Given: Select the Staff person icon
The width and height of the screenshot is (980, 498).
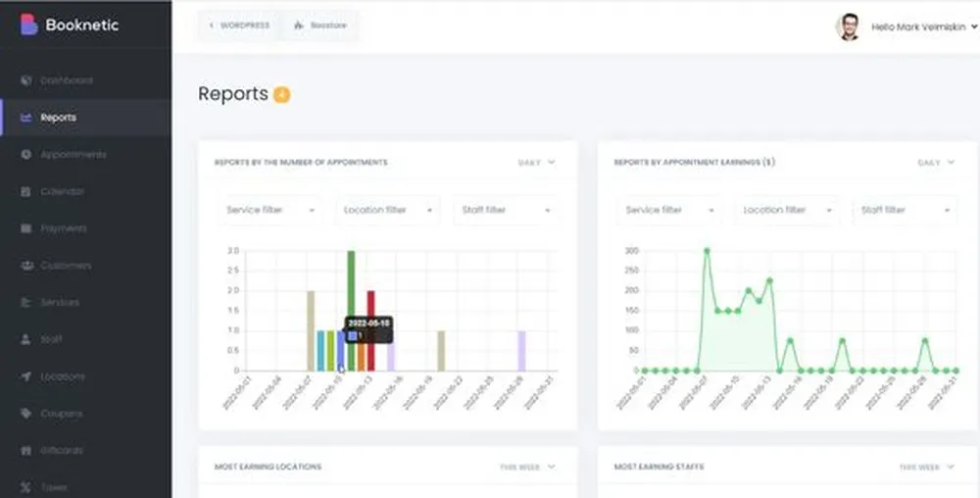Looking at the screenshot, I should tap(26, 339).
